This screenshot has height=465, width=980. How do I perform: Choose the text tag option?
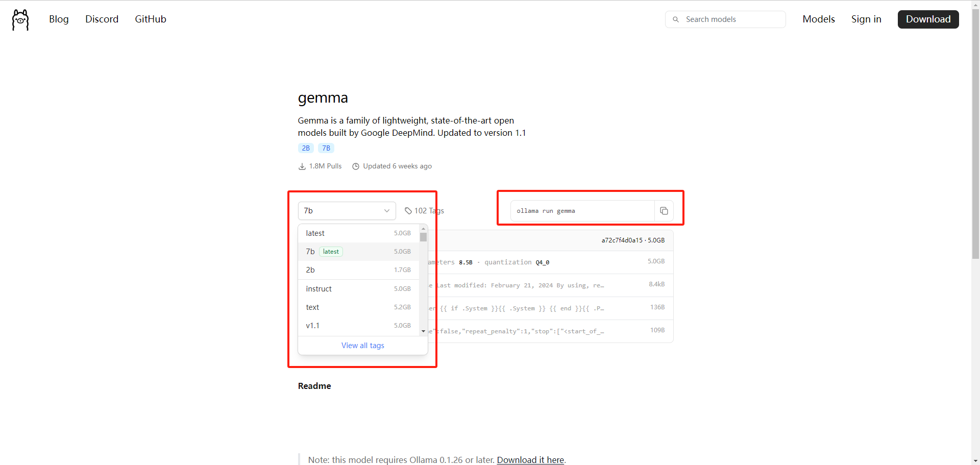pos(358,307)
